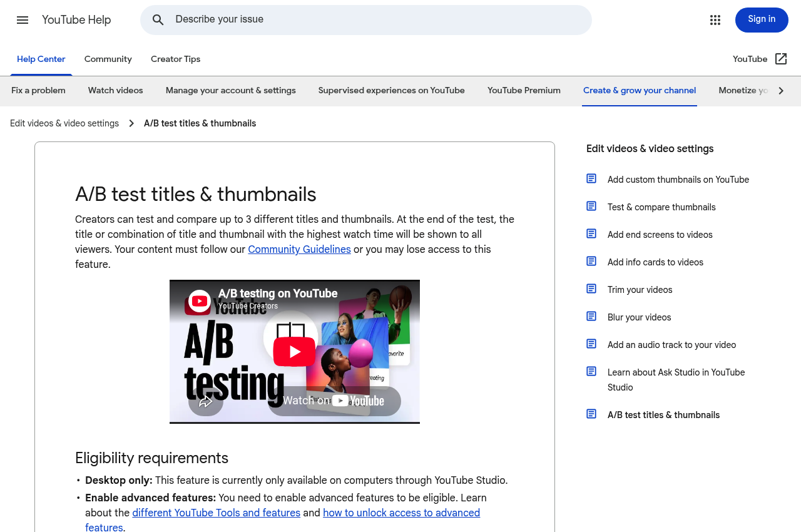
Task: Open Edit videos & video settings breadcrumb
Action: 64,123
